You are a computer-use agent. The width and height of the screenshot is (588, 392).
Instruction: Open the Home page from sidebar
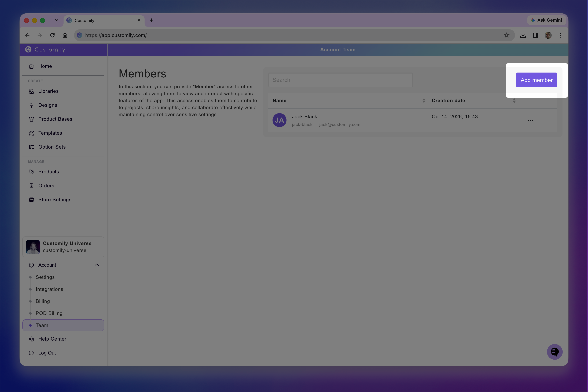coord(45,66)
